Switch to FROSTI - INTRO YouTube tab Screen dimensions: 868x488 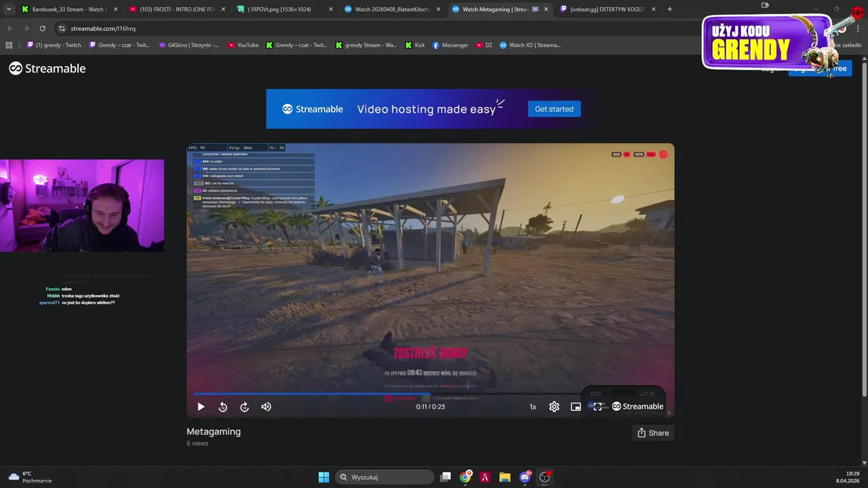pyautogui.click(x=176, y=9)
